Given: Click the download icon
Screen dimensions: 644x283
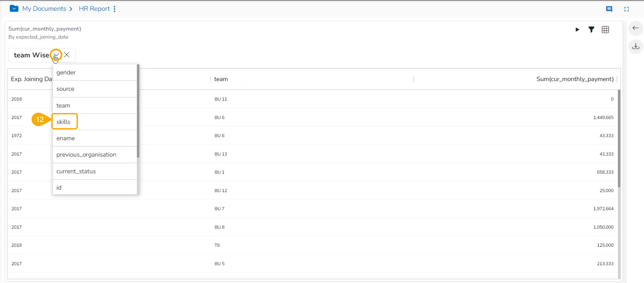Looking at the screenshot, I should pyautogui.click(x=635, y=46).
